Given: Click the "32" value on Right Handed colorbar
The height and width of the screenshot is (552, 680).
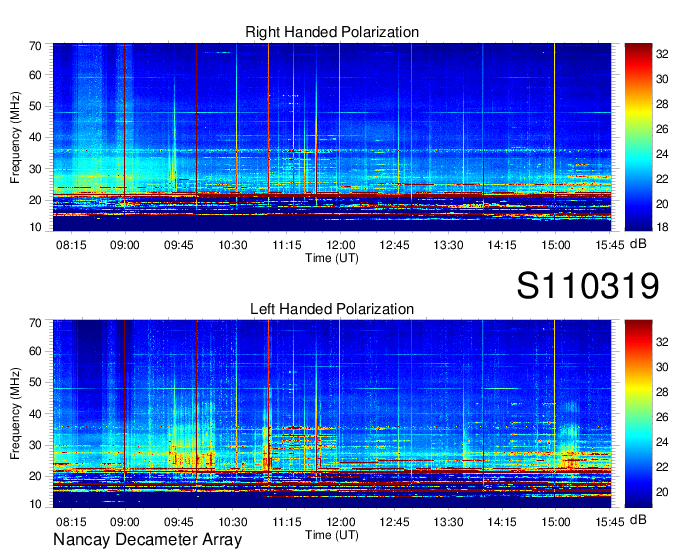Looking at the screenshot, I should point(662,54).
